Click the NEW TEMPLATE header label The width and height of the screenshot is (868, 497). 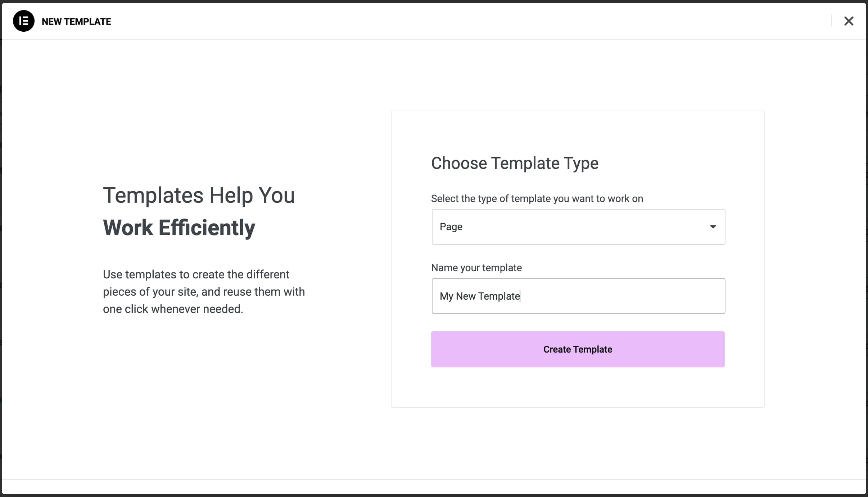(76, 21)
